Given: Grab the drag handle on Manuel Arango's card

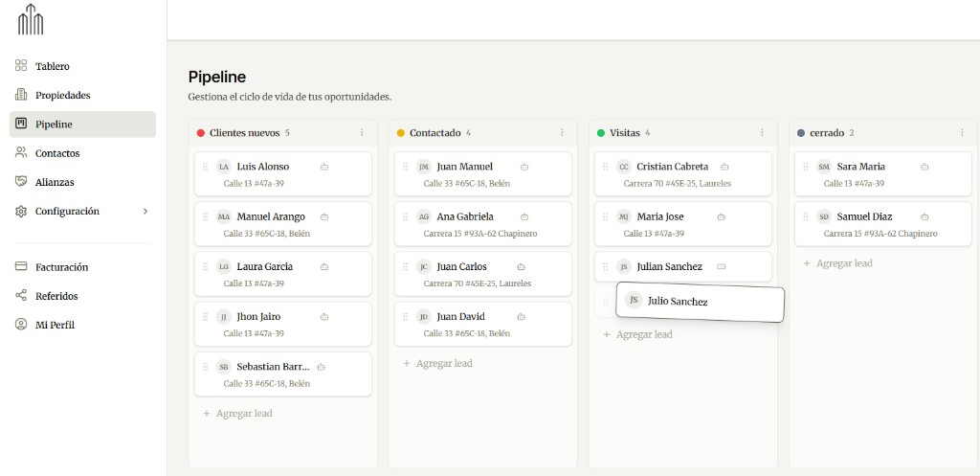Looking at the screenshot, I should tap(205, 216).
